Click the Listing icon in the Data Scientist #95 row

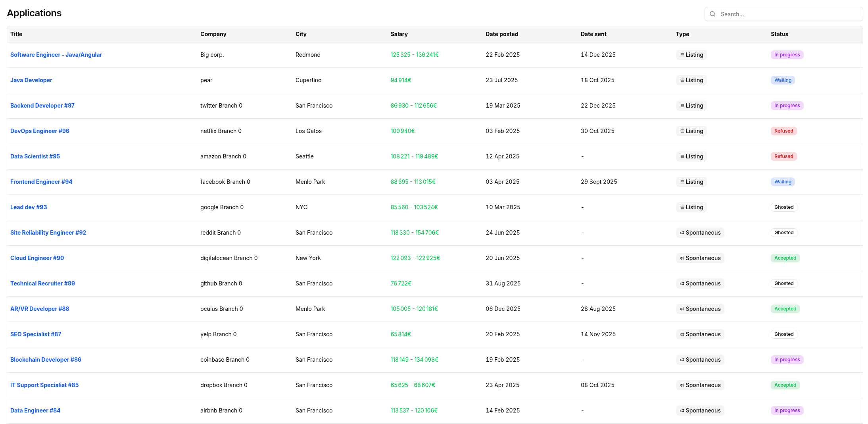click(682, 156)
